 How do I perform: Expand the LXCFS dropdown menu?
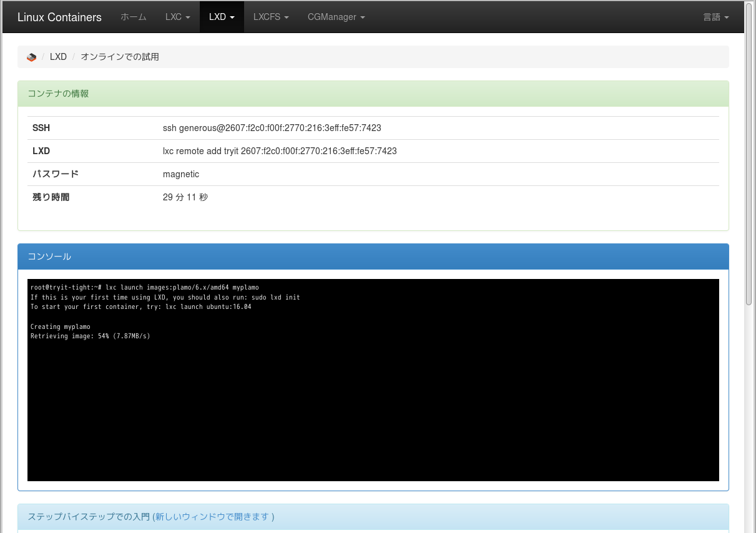click(x=270, y=17)
